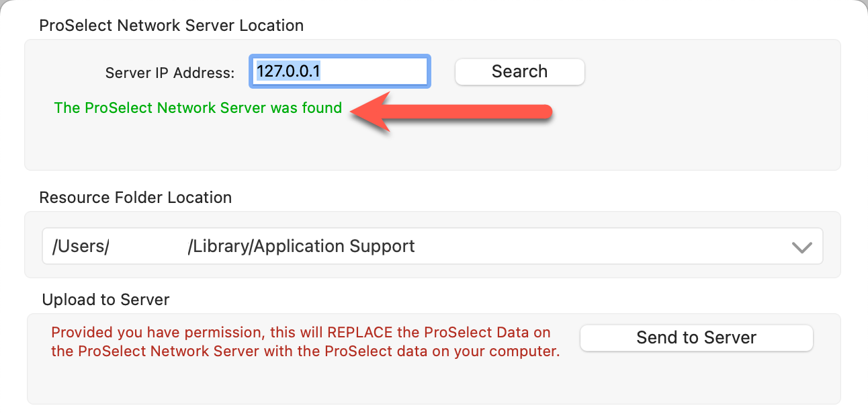This screenshot has width=868, height=414.
Task: Click the warning's second line about your computer
Action: pos(306,351)
